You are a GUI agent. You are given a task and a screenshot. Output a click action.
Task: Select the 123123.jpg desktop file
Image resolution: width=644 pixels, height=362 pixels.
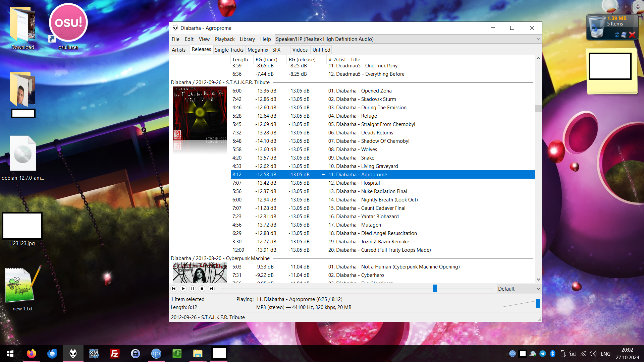[x=22, y=230]
